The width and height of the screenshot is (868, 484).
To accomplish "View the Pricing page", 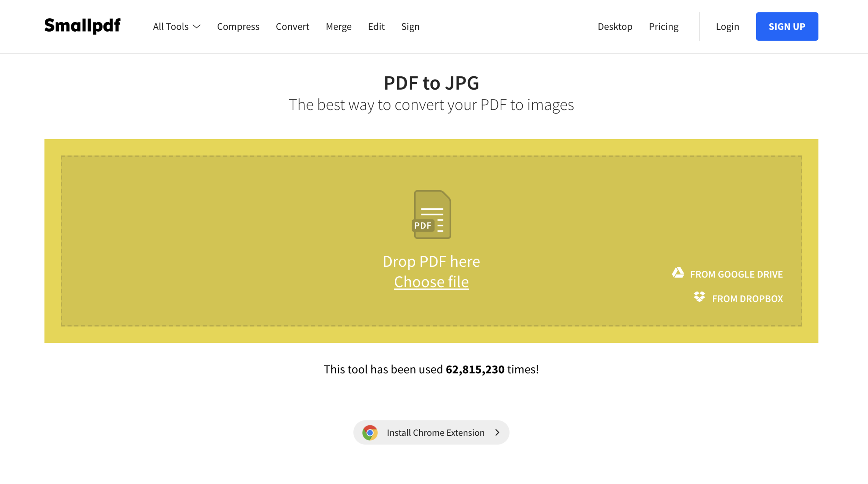I will coord(663,27).
